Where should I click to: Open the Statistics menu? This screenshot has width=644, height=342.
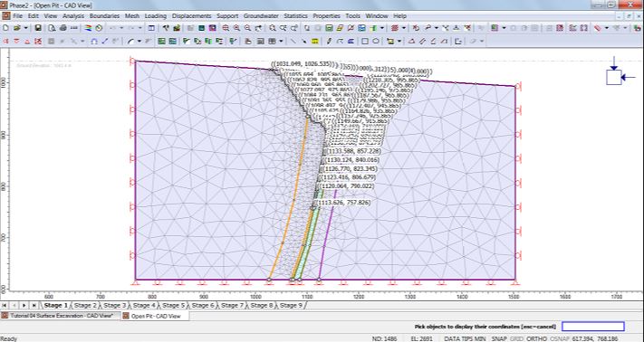[x=295, y=16]
